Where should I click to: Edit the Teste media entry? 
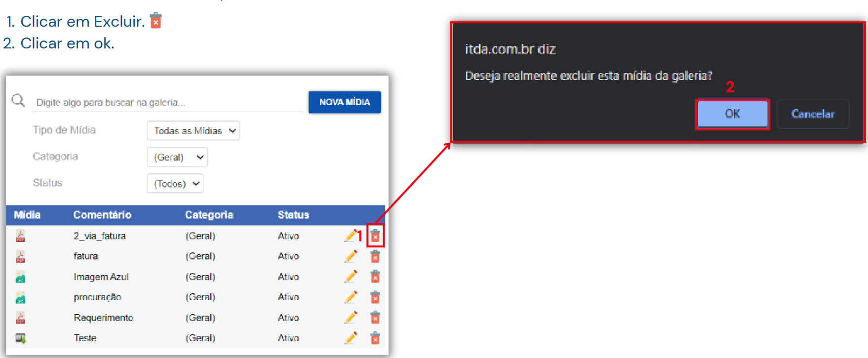(x=351, y=338)
